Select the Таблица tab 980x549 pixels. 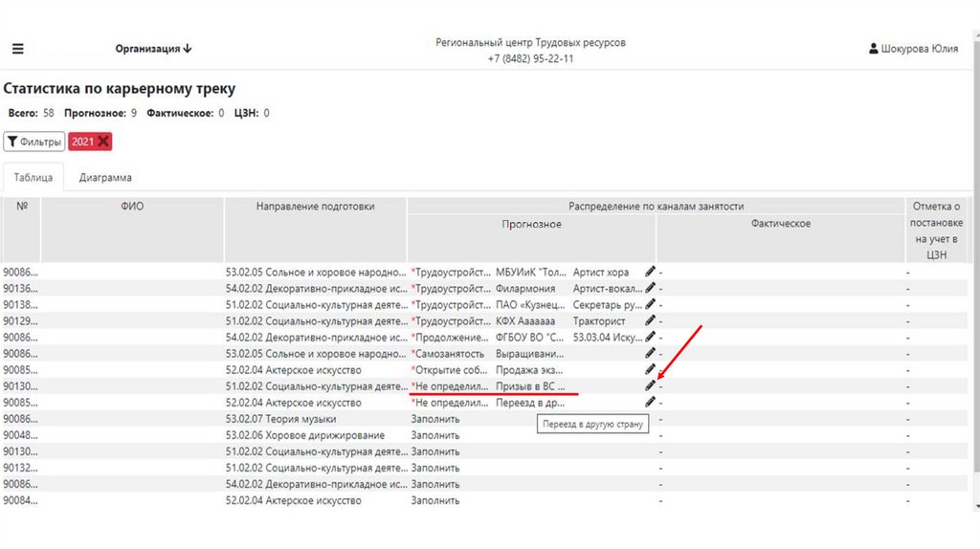[33, 178]
